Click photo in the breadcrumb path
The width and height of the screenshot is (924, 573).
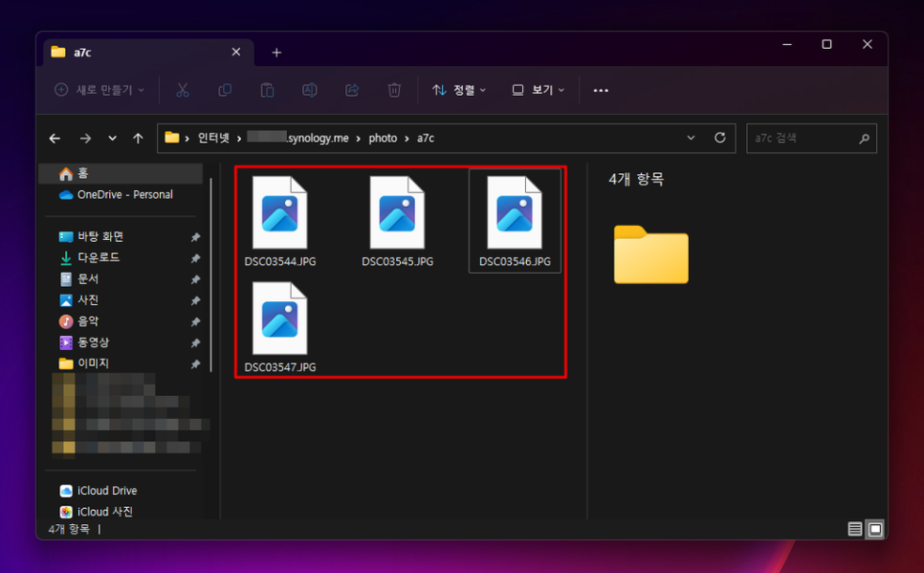tap(383, 138)
